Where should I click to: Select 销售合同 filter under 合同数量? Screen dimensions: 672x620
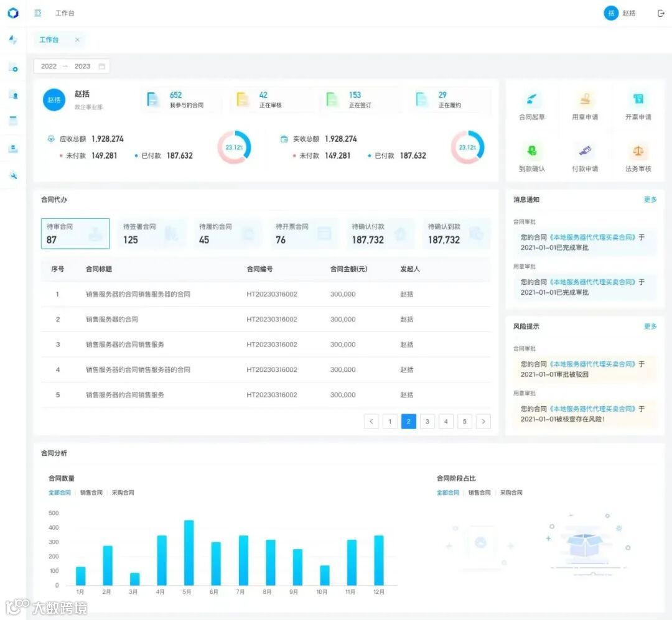click(91, 493)
